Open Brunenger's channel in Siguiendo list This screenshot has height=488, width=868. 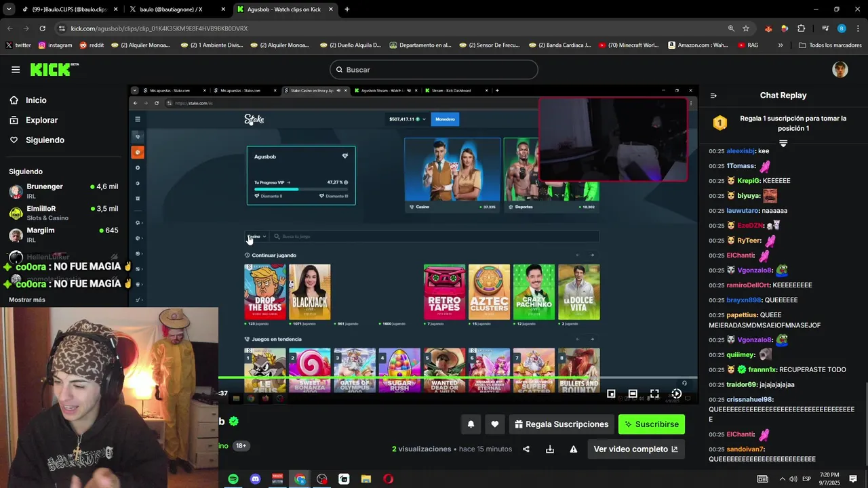pyautogui.click(x=64, y=190)
